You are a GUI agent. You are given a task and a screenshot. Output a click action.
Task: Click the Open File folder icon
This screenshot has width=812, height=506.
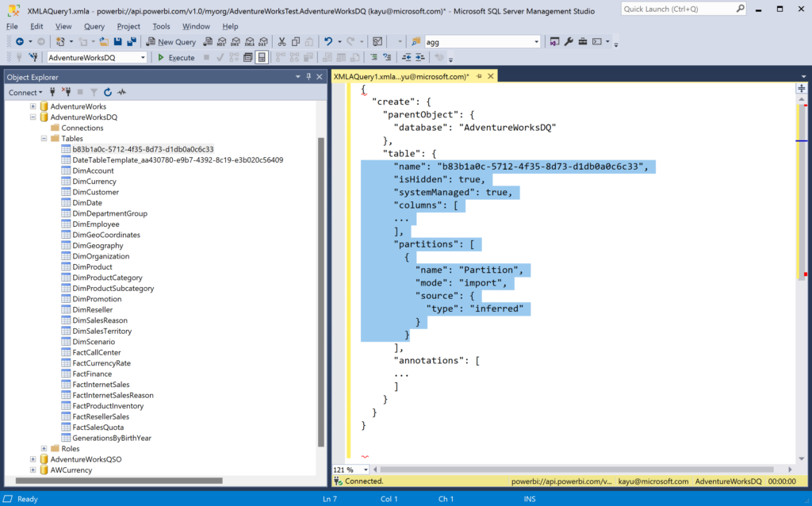[x=104, y=42]
